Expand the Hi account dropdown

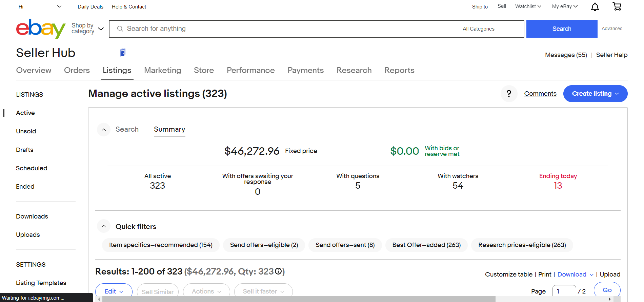click(x=59, y=6)
